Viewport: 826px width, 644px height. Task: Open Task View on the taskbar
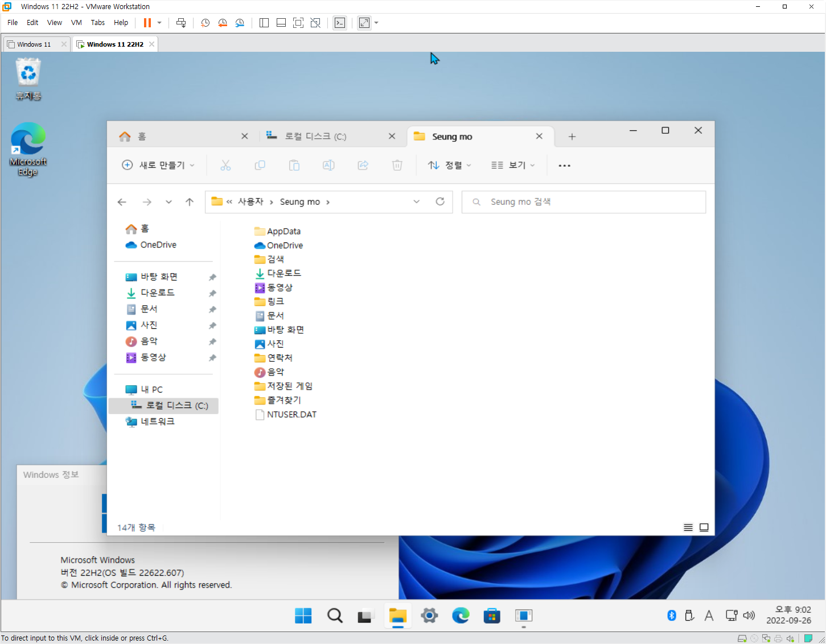(365, 616)
